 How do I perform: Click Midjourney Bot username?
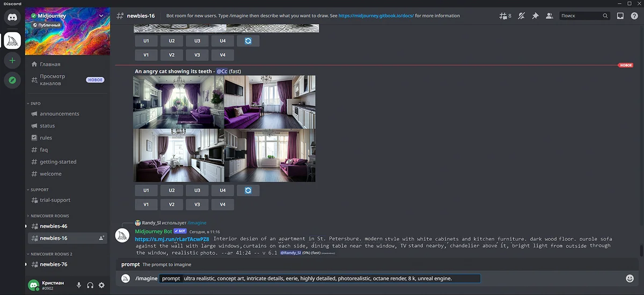pyautogui.click(x=153, y=232)
